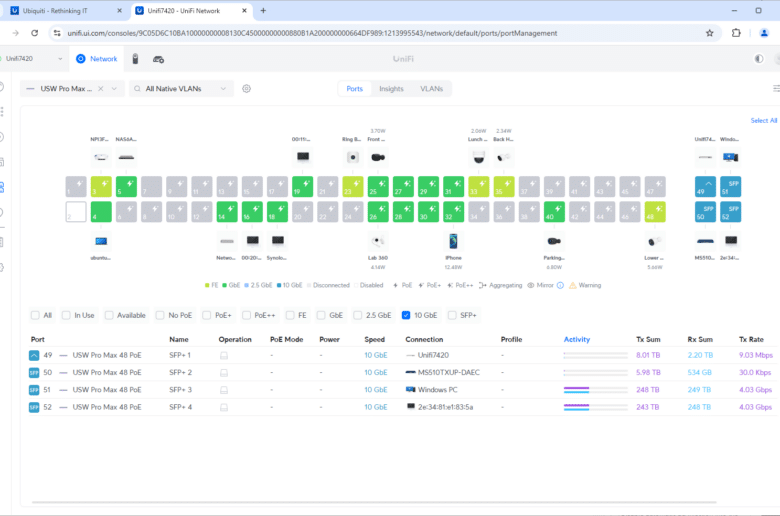Click the horizontal scrollbar at bottom

(x=374, y=502)
